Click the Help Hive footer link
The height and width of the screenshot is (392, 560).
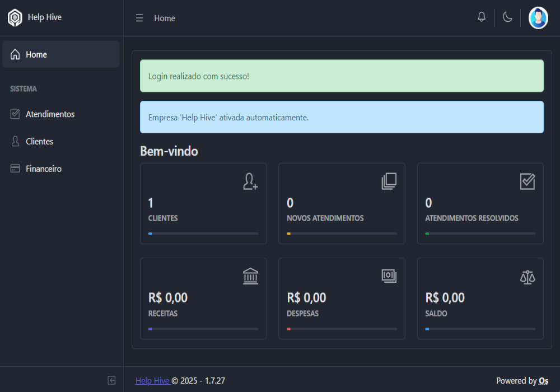[x=152, y=381]
